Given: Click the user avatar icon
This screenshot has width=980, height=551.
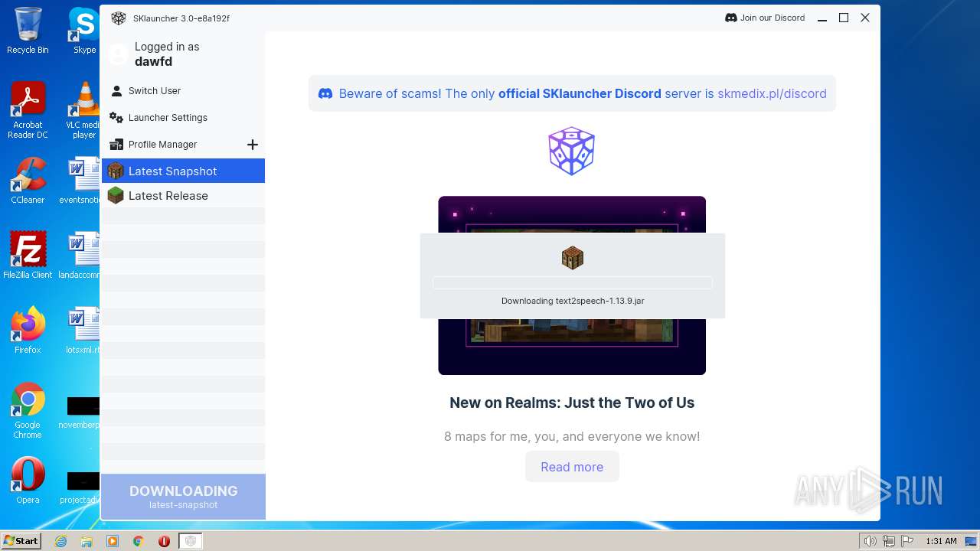Looking at the screenshot, I should pyautogui.click(x=118, y=54).
